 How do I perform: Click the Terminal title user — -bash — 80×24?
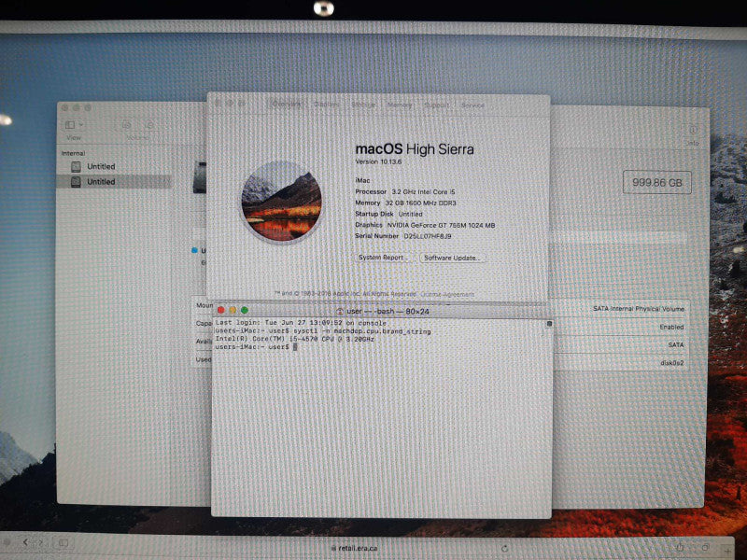click(x=388, y=311)
